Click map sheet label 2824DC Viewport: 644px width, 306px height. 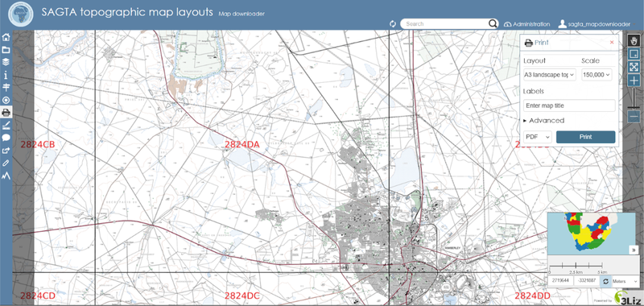(x=242, y=296)
